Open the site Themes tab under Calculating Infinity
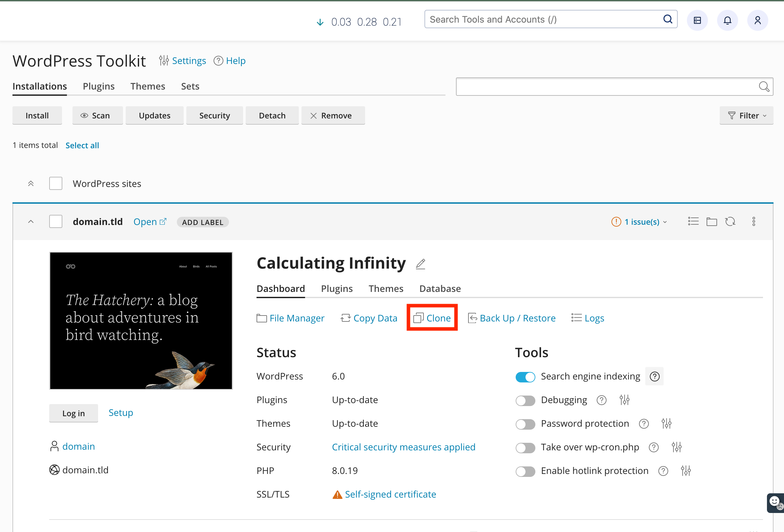Screen dimensions: 784x532 [386, 289]
